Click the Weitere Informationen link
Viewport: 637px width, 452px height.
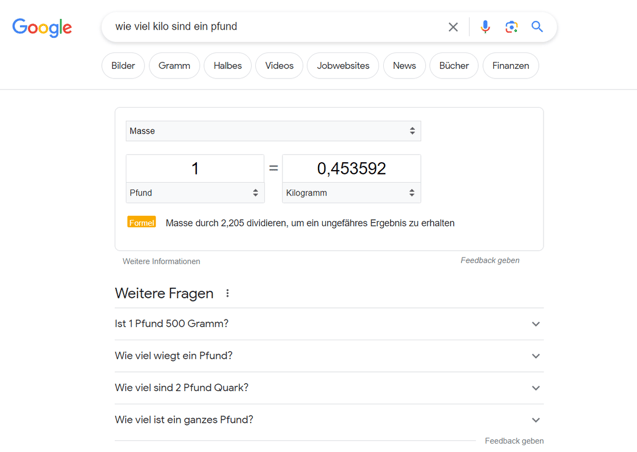coord(161,261)
